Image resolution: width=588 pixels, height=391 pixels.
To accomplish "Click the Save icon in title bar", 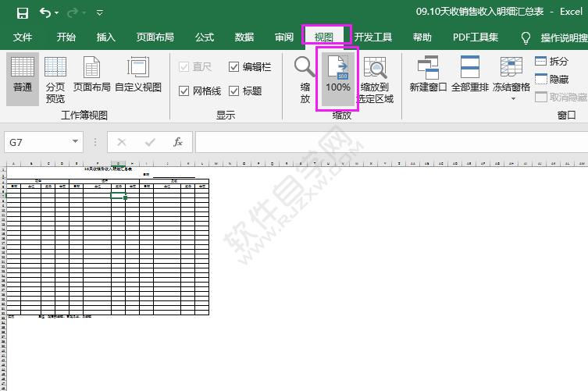I will [22, 12].
